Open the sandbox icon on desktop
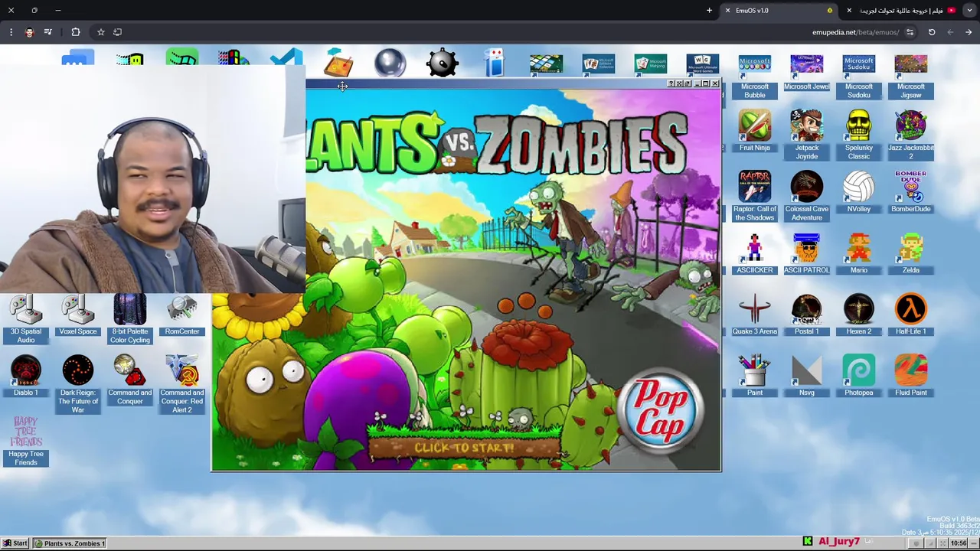This screenshot has height=551, width=980. tap(338, 63)
